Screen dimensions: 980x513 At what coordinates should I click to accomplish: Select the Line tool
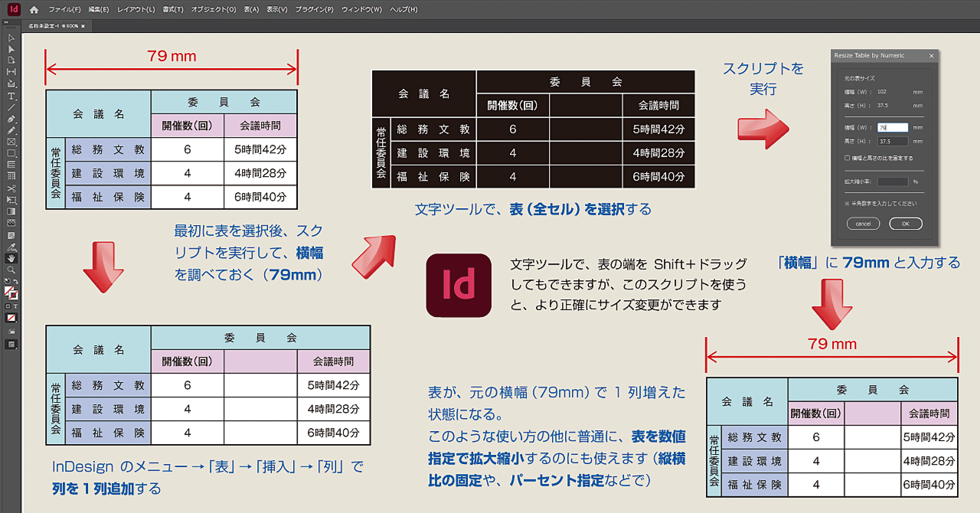tap(11, 107)
